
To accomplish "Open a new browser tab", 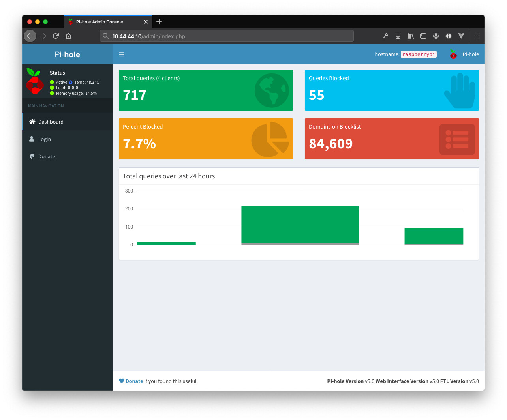I will point(159,21).
